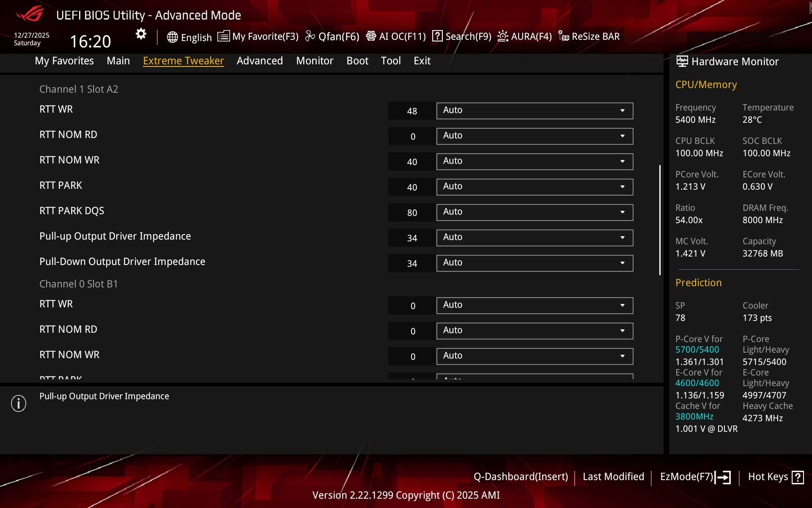Click Hot Keys question mark icon
The width and height of the screenshot is (812, 508).
(x=798, y=477)
